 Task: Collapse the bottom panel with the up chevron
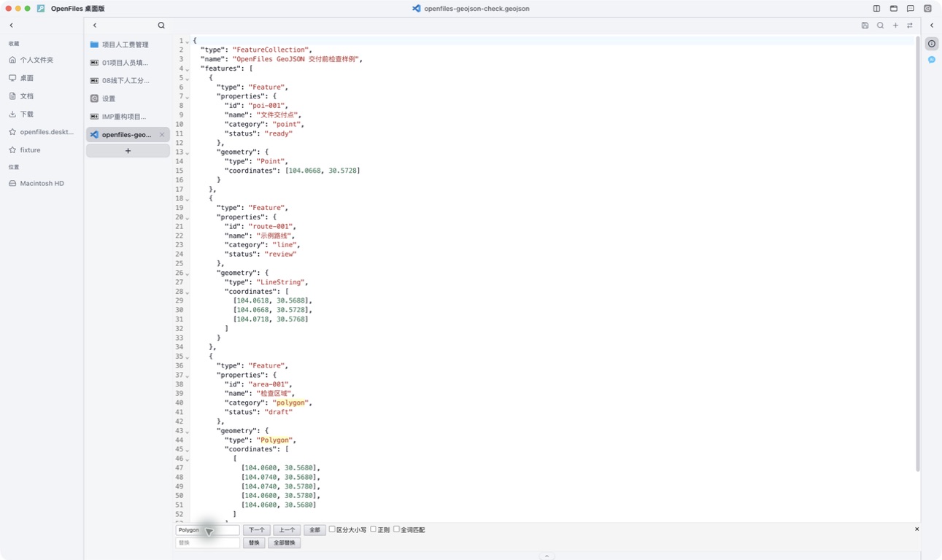547,556
